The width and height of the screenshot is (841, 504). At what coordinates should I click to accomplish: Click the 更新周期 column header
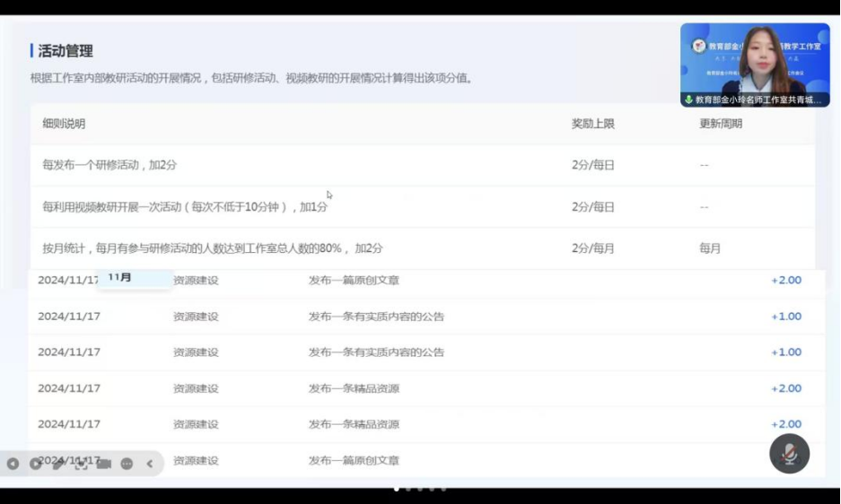click(x=721, y=124)
